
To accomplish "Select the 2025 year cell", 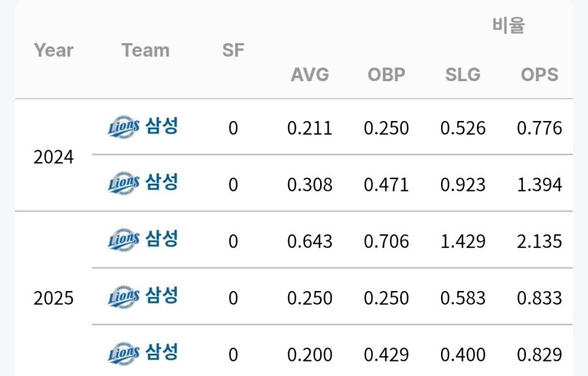I will (x=54, y=298).
